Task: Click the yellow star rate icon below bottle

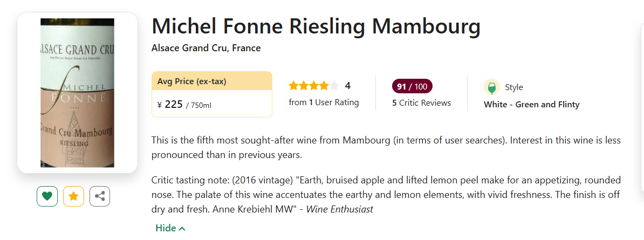Action: point(73,196)
